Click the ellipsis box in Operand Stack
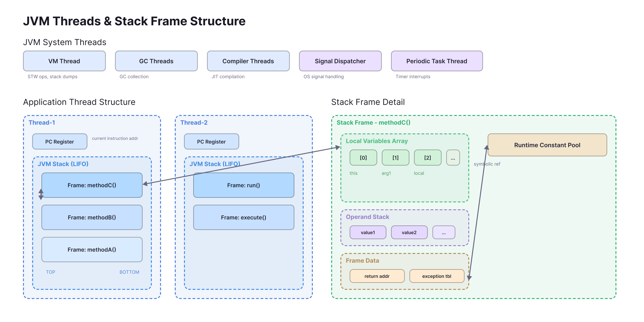This screenshot has height=322, width=644. coord(444,232)
